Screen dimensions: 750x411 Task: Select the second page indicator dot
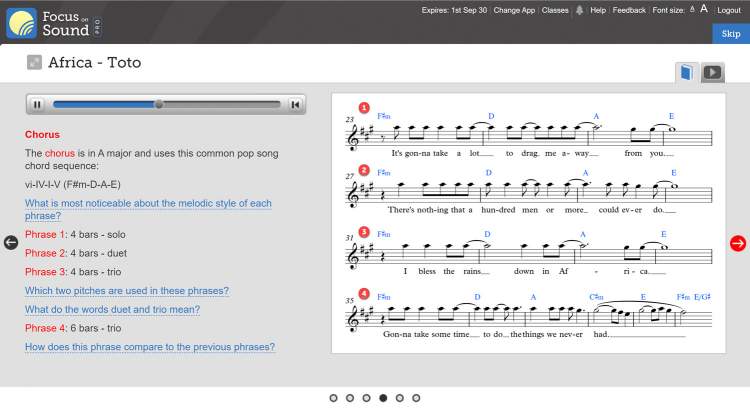tap(350, 398)
